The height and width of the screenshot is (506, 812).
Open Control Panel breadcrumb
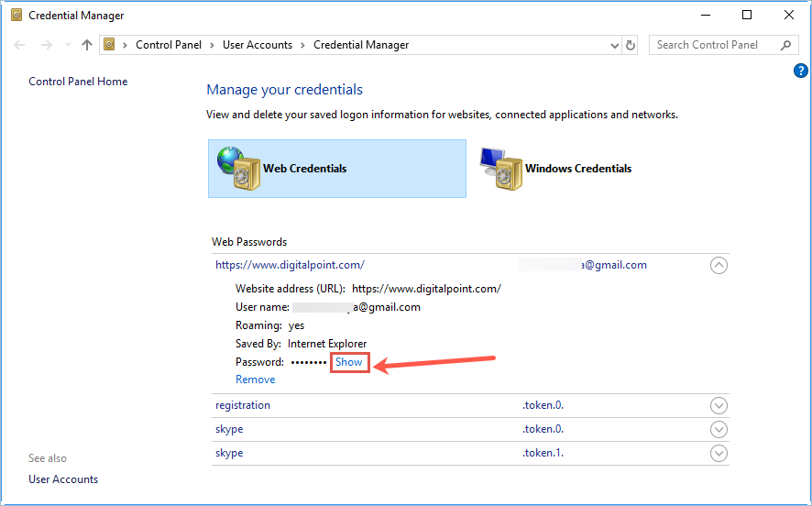click(x=169, y=45)
